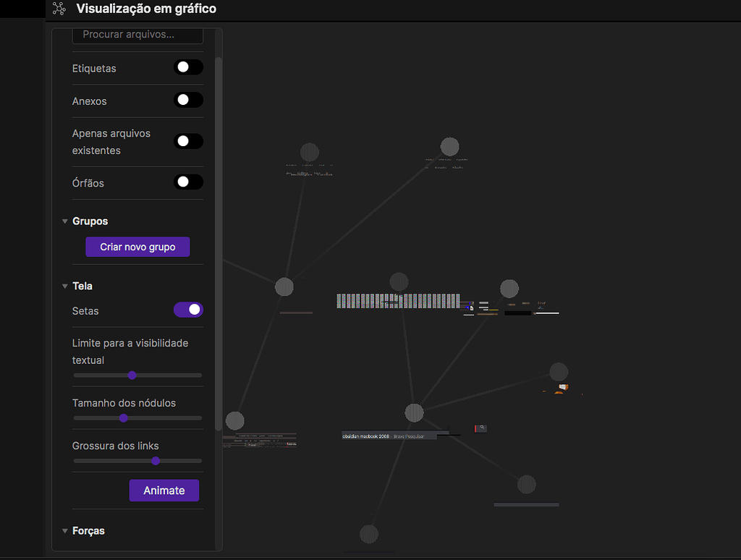
Task: Click the magnifier icon on the Brave Pesquisar node
Action: [480, 428]
